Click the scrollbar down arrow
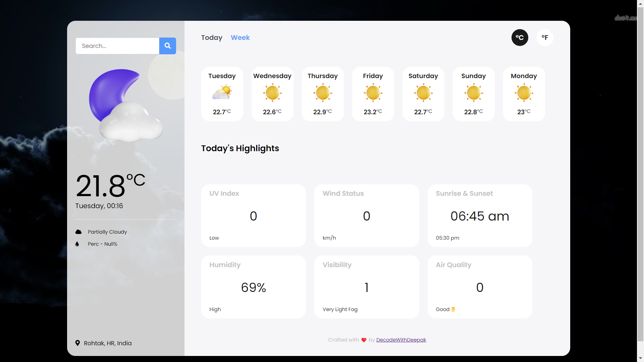The width and height of the screenshot is (644, 362). pos(640,358)
